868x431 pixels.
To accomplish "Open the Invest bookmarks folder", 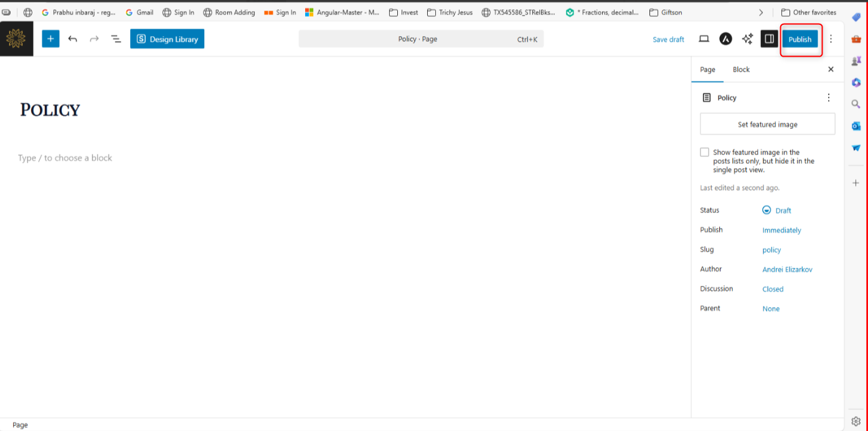I will coord(403,12).
